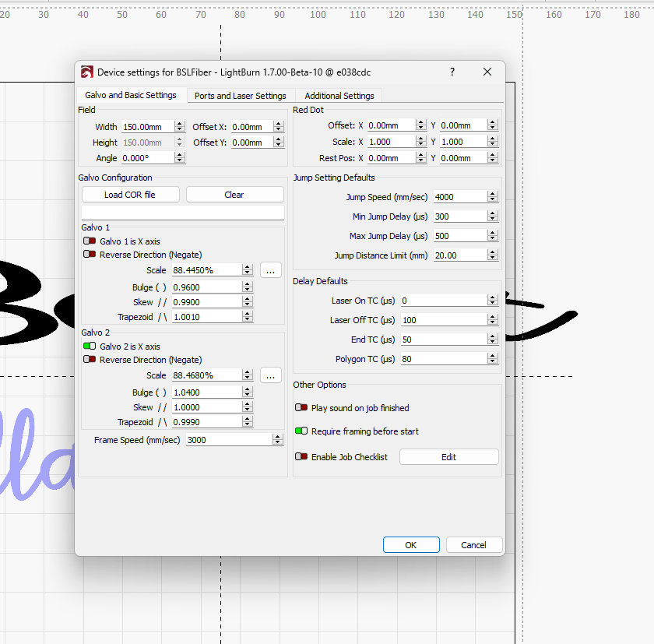Increase Red Dot Rest Pos Y with up arrow
This screenshot has width=654, height=644.
[493, 156]
